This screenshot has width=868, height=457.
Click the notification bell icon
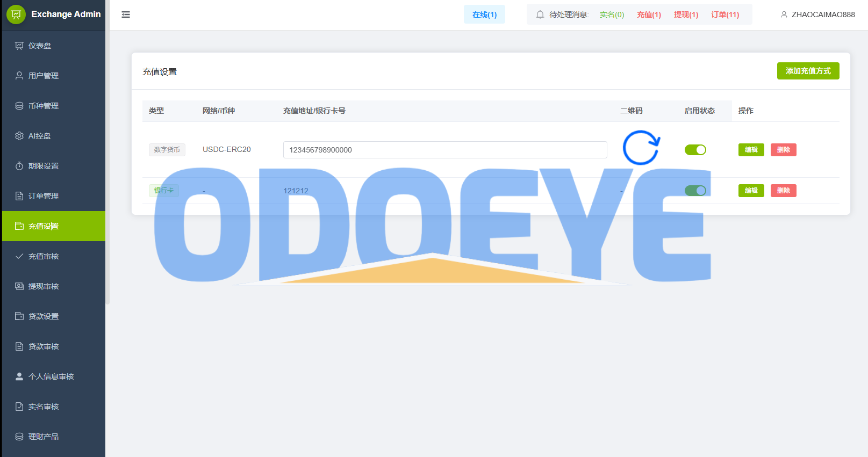pyautogui.click(x=540, y=14)
